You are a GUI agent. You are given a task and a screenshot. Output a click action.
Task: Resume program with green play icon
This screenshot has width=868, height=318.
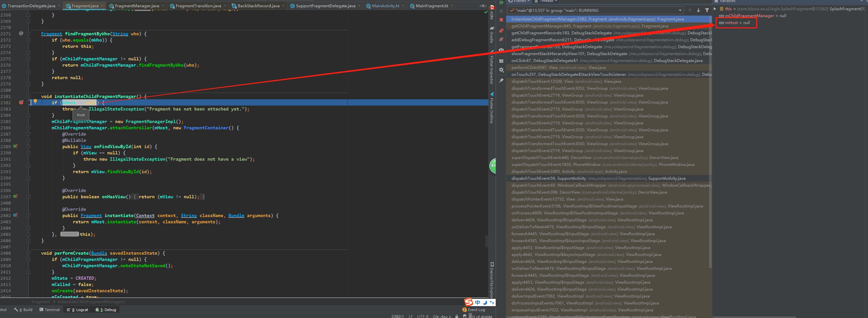[x=501, y=2]
